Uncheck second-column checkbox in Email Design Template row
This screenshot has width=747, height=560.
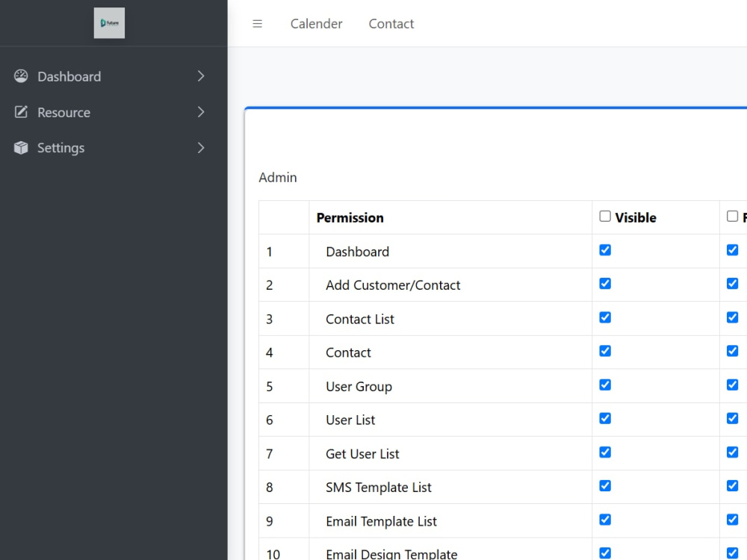[732, 553]
